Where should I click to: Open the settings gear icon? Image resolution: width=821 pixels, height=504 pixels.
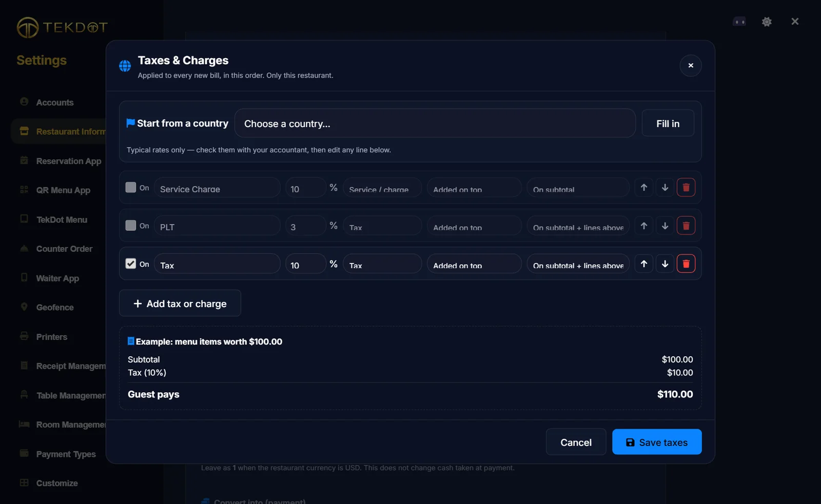click(x=767, y=22)
